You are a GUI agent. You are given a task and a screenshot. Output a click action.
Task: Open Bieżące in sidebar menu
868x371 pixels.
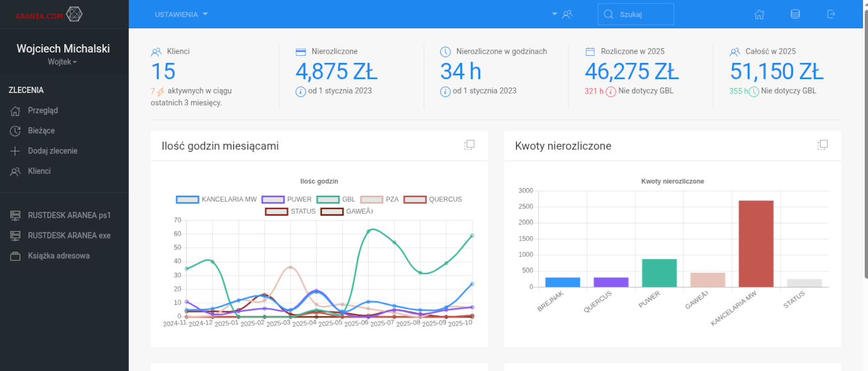(x=41, y=131)
